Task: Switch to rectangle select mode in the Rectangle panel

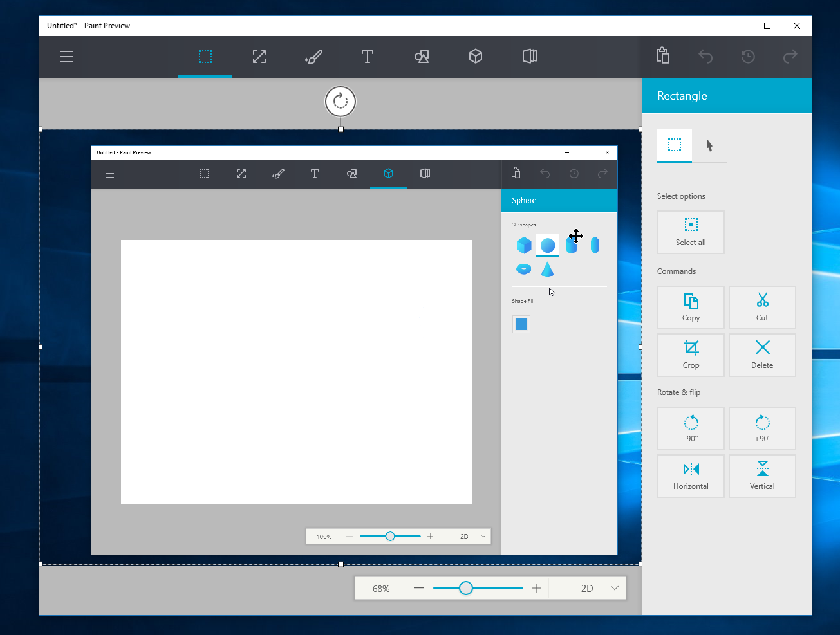Action: [x=674, y=145]
